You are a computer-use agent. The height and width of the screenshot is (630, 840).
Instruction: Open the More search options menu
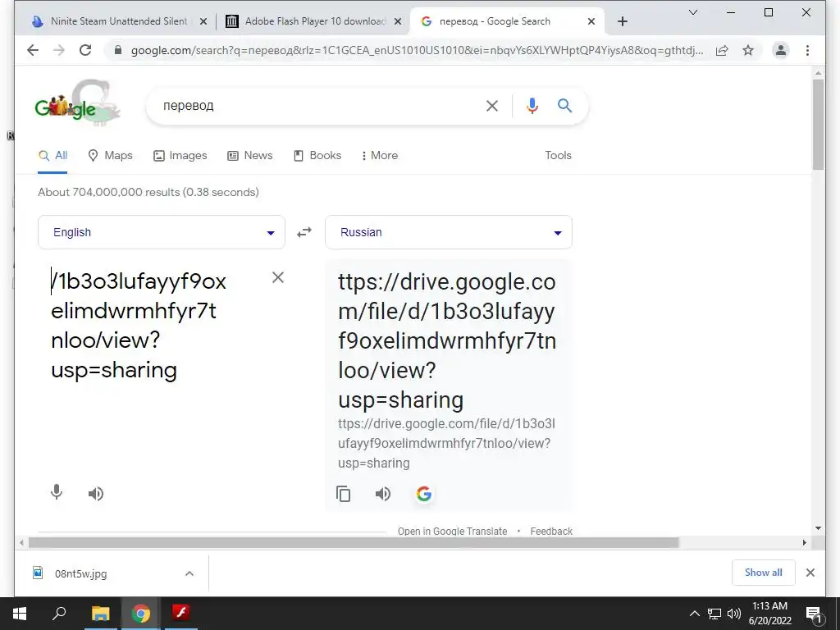point(379,155)
